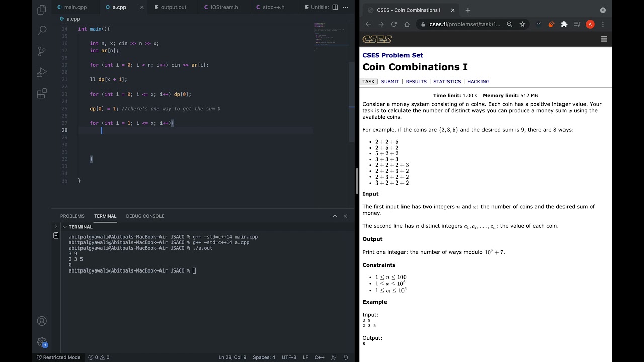Viewport: 644px width, 362px height.
Task: Click Ln 28, Col 9 indicator
Action: pos(232,357)
